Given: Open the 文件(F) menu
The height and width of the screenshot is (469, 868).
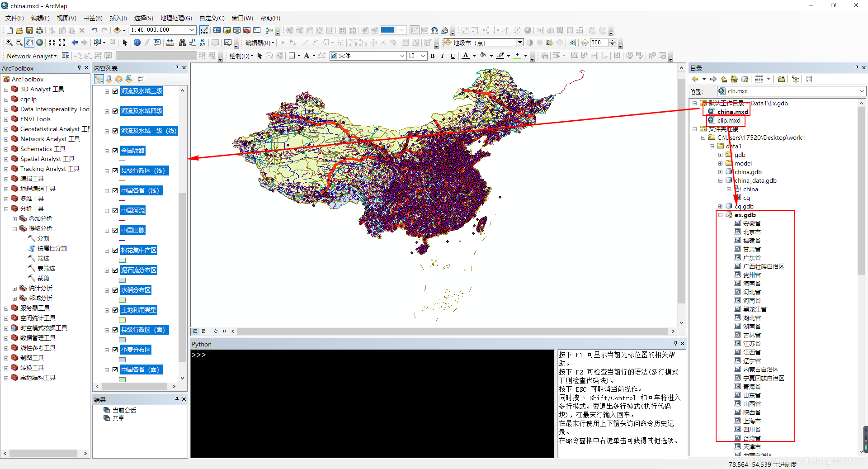Looking at the screenshot, I should coord(14,18).
